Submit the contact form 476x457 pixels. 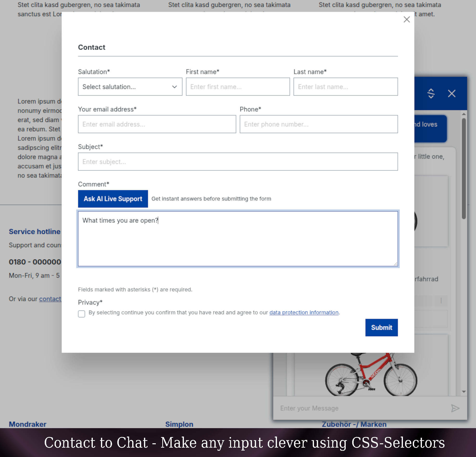click(381, 327)
